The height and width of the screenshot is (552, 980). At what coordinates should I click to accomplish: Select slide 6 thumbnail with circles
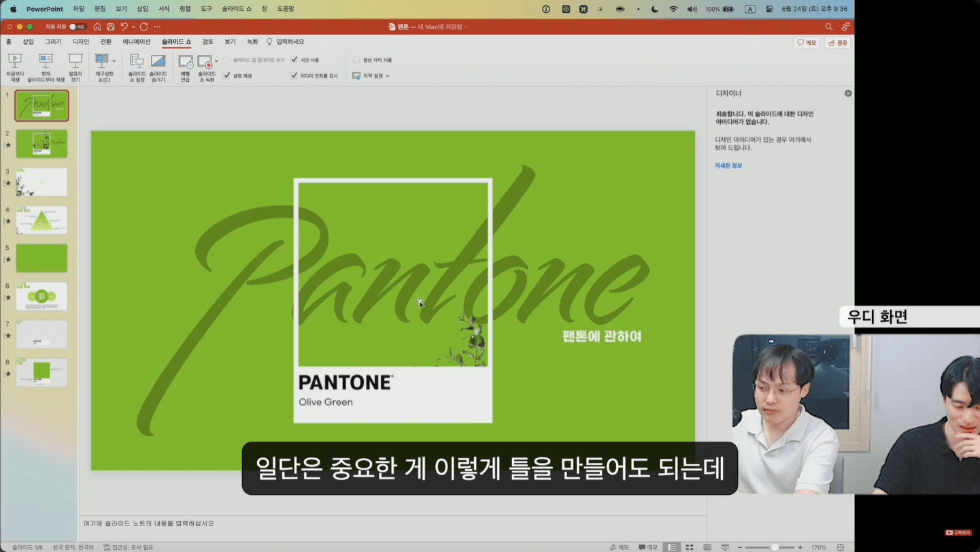(41, 296)
